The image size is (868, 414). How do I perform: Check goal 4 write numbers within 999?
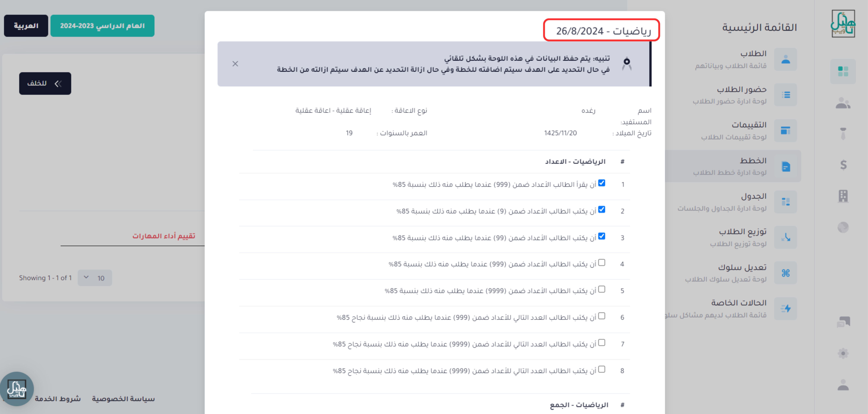coord(602,262)
